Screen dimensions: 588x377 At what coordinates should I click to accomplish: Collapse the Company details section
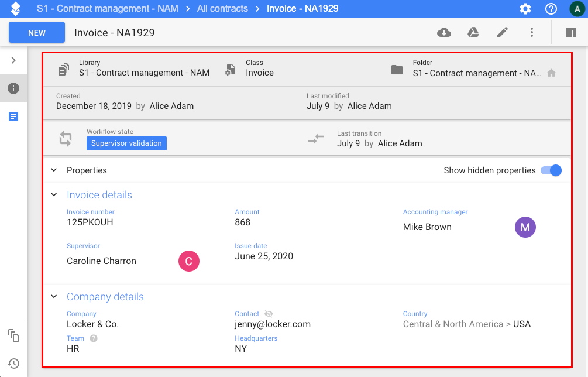(53, 296)
